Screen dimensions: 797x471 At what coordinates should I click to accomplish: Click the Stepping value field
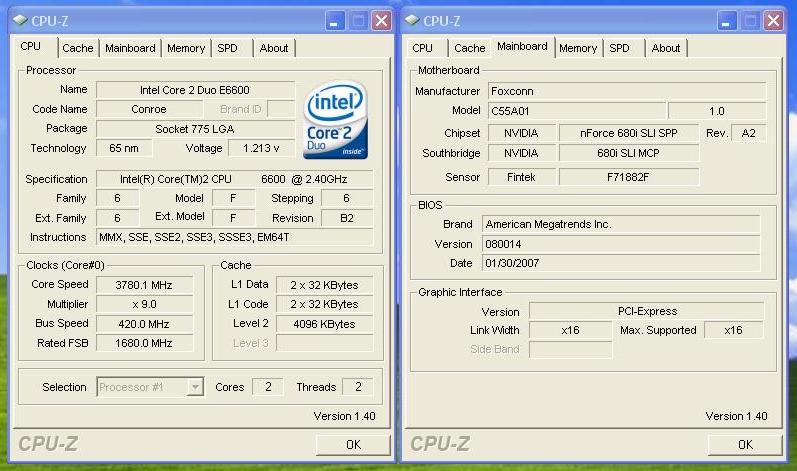pyautogui.click(x=347, y=198)
